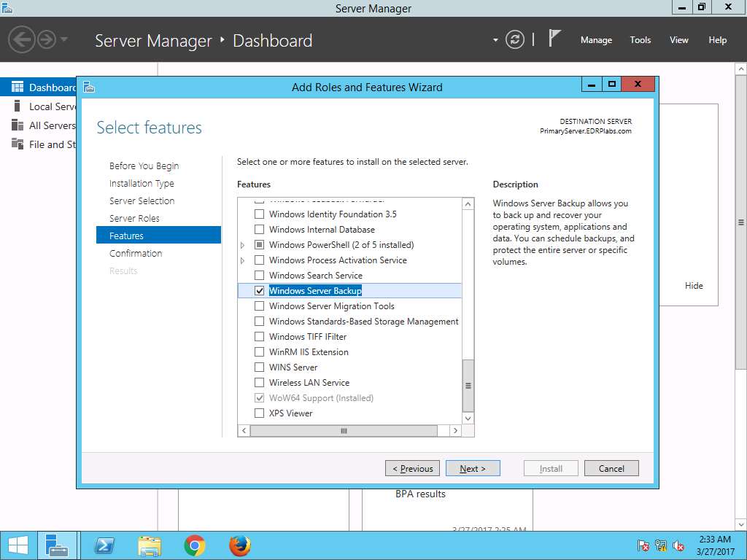This screenshot has height=560, width=747.
Task: Open the Tools menu
Action: [x=640, y=40]
